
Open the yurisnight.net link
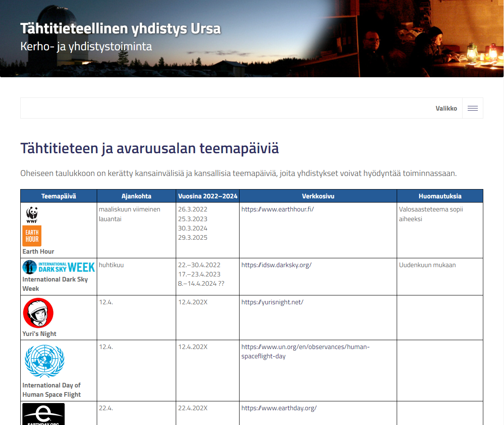(272, 302)
